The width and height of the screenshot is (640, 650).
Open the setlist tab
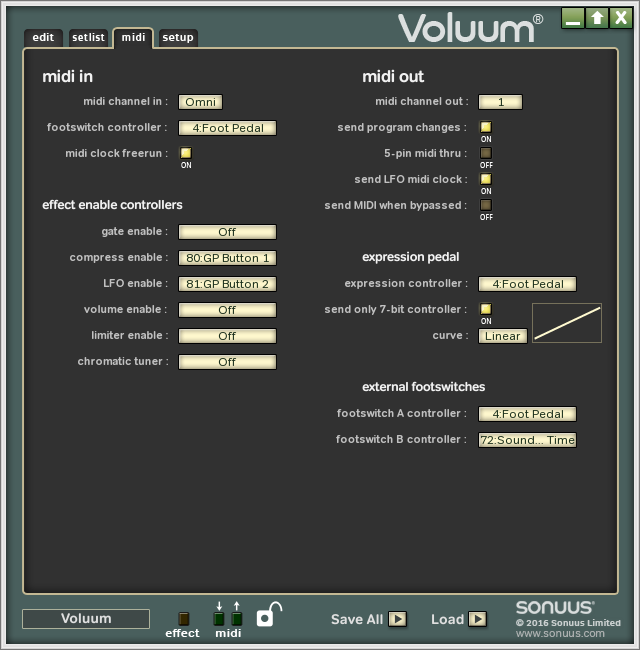(88, 38)
